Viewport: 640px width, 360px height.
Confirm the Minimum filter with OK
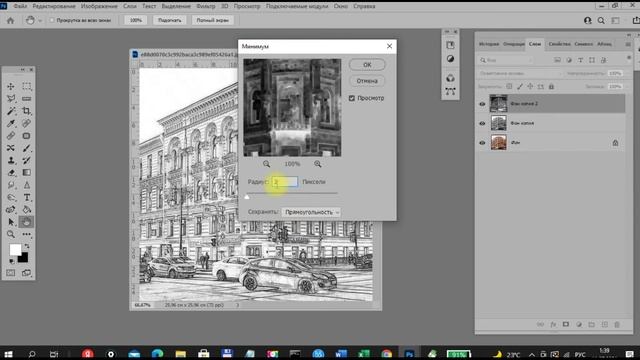[367, 64]
